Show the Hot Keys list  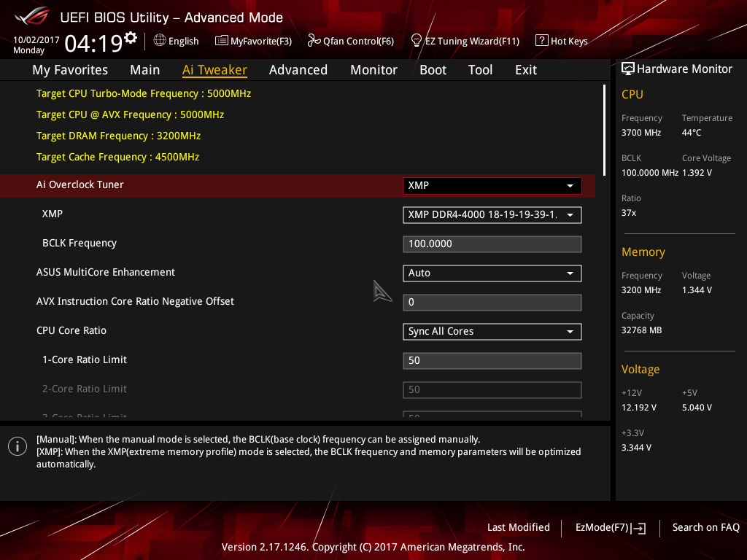[562, 41]
